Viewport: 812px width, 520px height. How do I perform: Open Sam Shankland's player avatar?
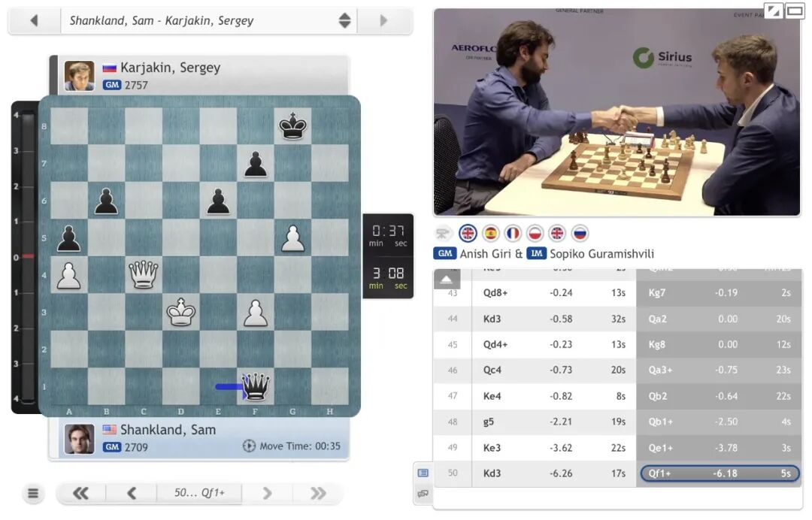(x=79, y=439)
